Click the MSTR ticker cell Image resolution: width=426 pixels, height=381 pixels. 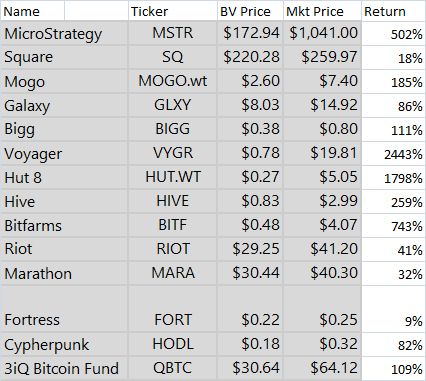[173, 33]
